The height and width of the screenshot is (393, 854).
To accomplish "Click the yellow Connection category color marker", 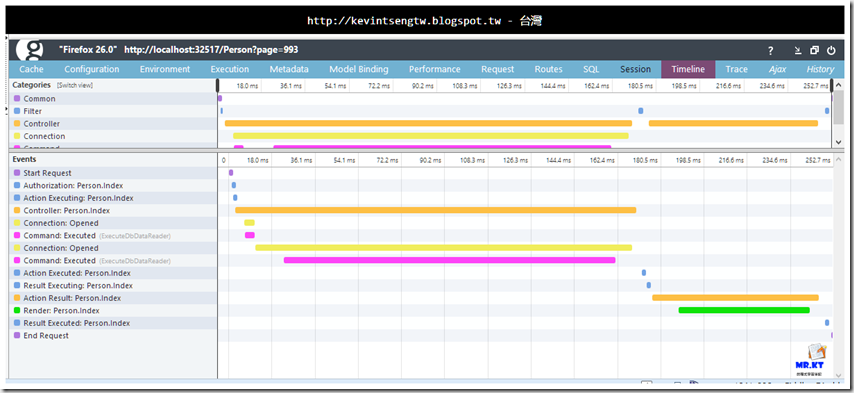I will (17, 136).
